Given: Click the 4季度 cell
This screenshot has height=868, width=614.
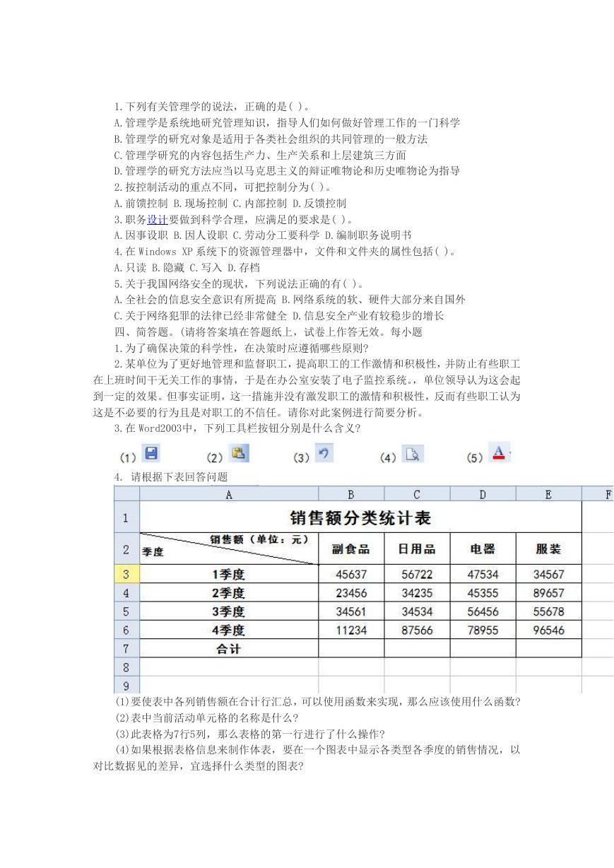Looking at the screenshot, I should [229, 630].
